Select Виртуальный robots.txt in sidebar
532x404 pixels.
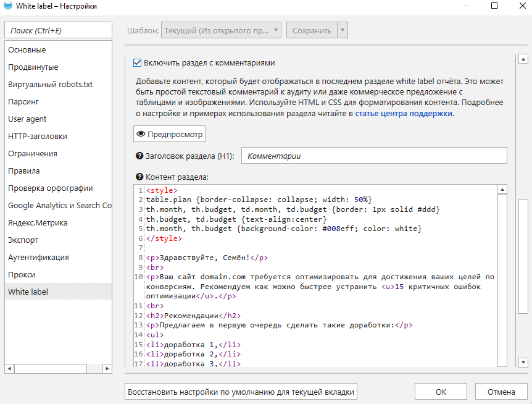tap(58, 85)
